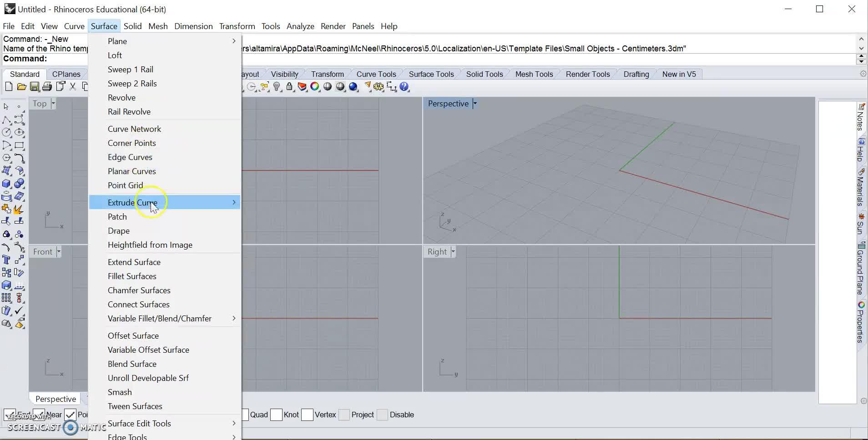Click the Save file floppy disk icon
Image resolution: width=868 pixels, height=440 pixels.
pos(34,87)
